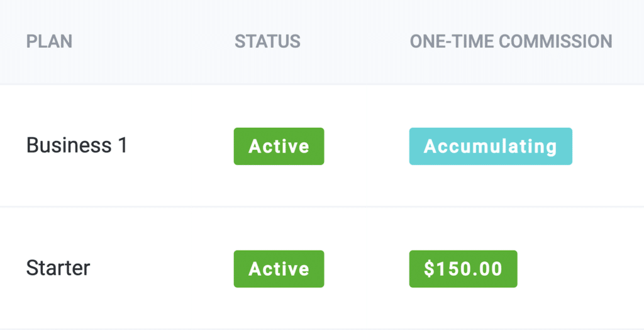The height and width of the screenshot is (330, 644).
Task: Click the Active badge for Starter
Action: 279,269
